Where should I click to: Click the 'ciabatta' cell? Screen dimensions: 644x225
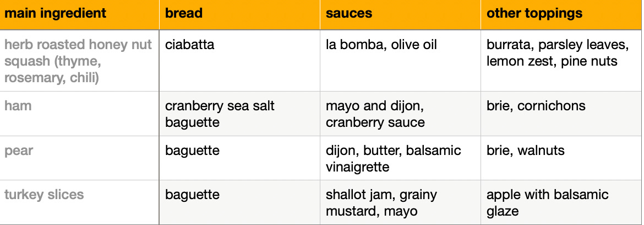(x=239, y=61)
